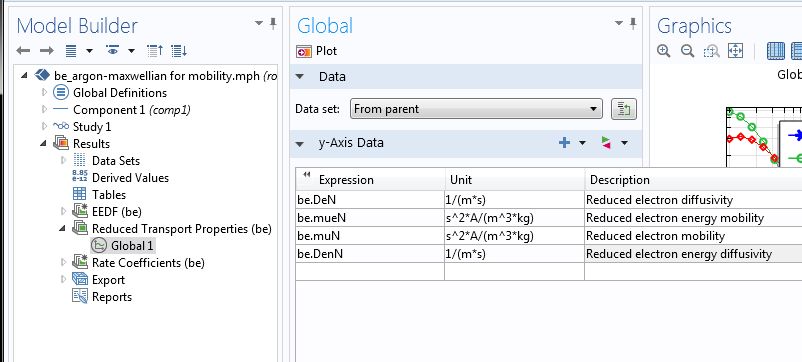Select Component 1 (comp1) in tree
The image size is (802, 362).
(x=131, y=110)
